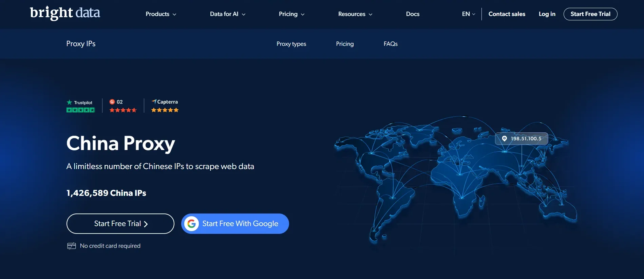Click No credit card required text

pos(110,246)
